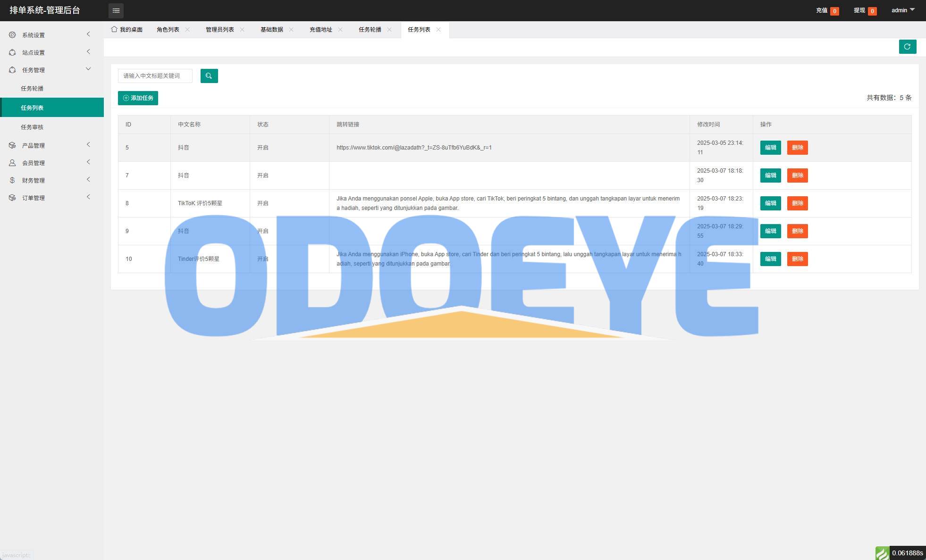Click the green refresh icon button
This screenshot has height=560, width=926.
point(907,47)
